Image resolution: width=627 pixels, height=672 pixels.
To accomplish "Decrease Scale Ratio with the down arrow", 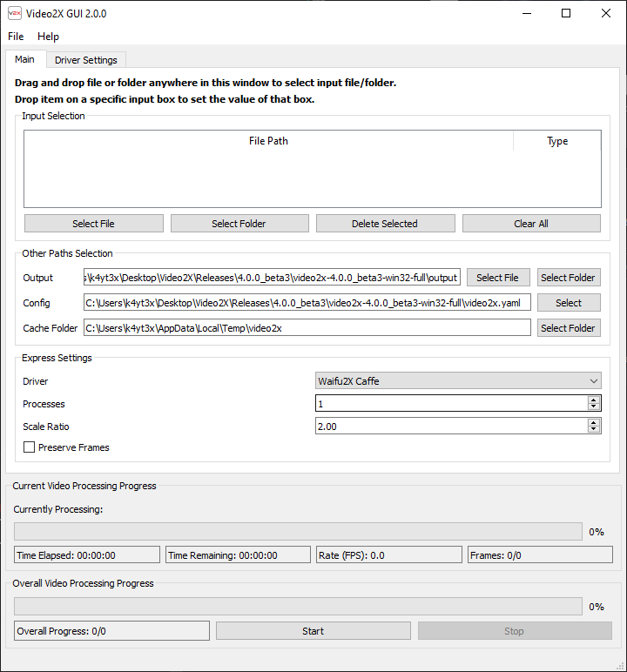I will 594,429.
